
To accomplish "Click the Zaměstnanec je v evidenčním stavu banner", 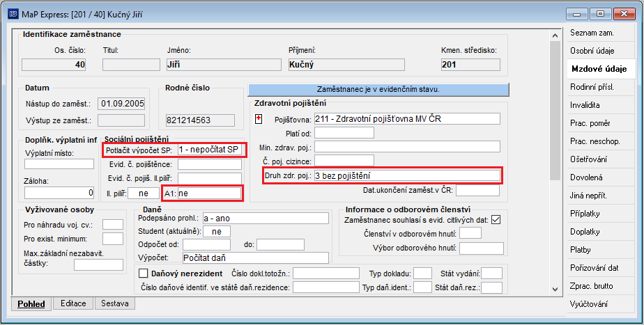I will [378, 89].
